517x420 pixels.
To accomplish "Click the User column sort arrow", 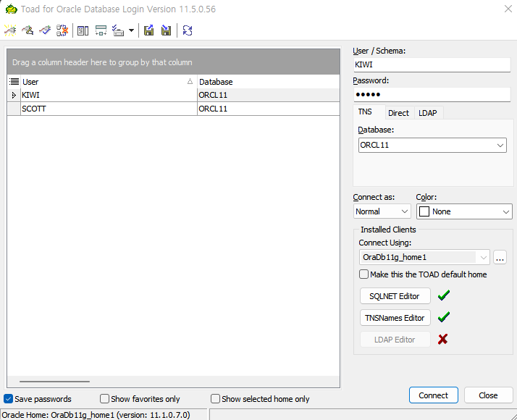I will 190,81.
